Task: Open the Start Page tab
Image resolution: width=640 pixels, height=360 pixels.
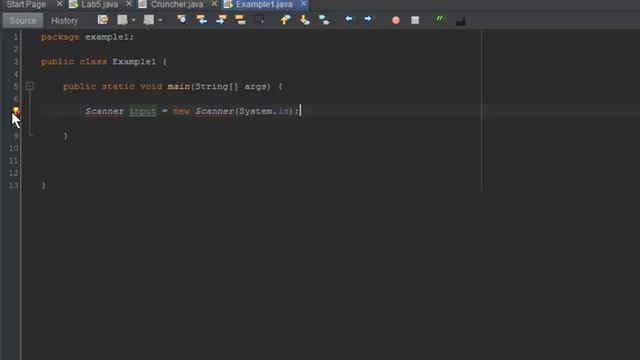Action: point(26,4)
